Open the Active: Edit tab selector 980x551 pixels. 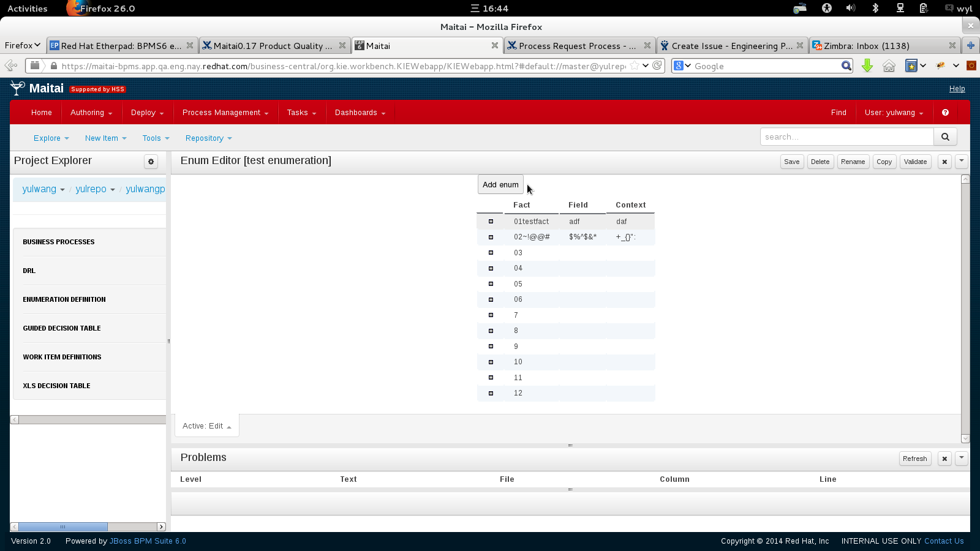[207, 426]
